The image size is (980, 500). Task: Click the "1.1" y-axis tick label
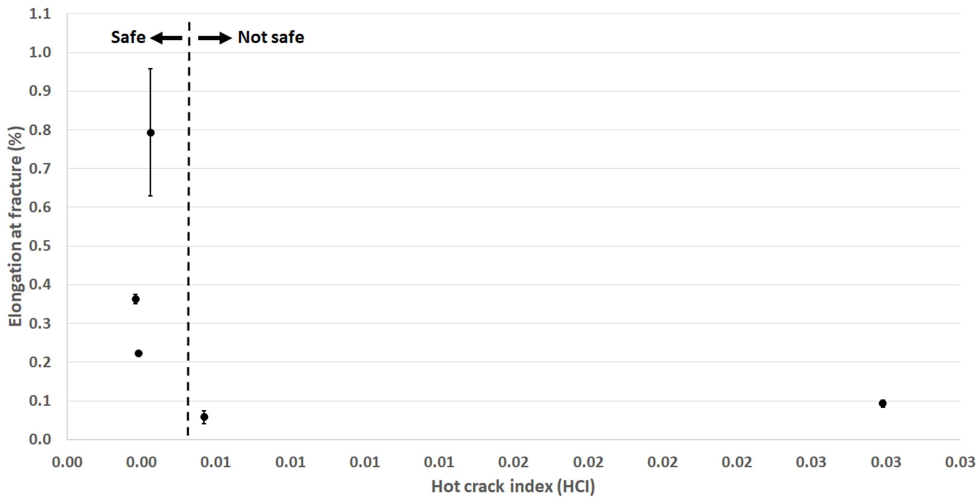click(x=40, y=14)
